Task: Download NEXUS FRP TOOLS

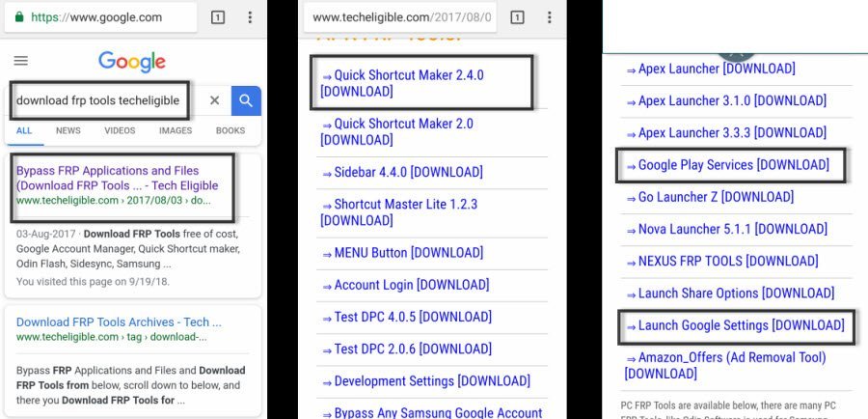Action: tap(721, 262)
